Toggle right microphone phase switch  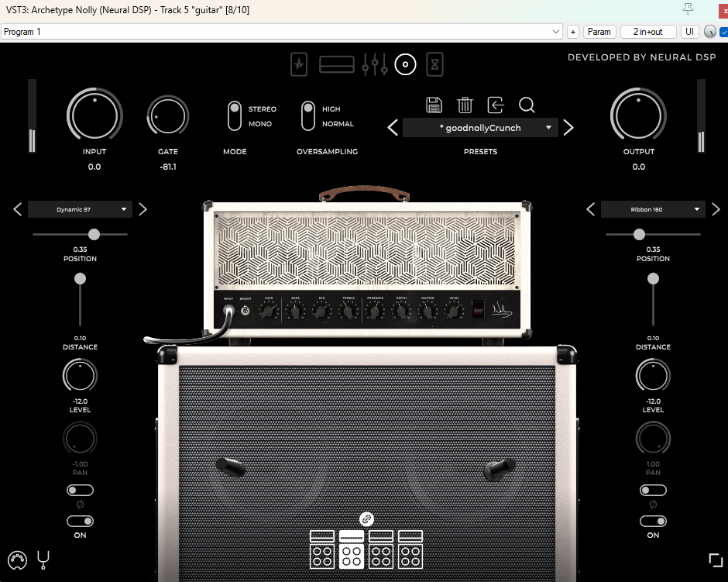click(653, 490)
